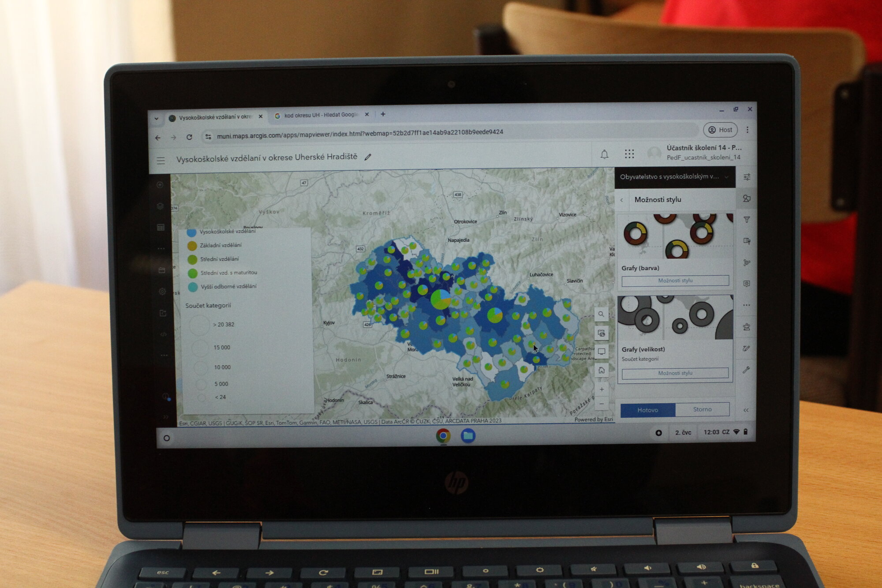Open the app launcher grid icon
Viewport: 882px width, 588px height.
629,154
